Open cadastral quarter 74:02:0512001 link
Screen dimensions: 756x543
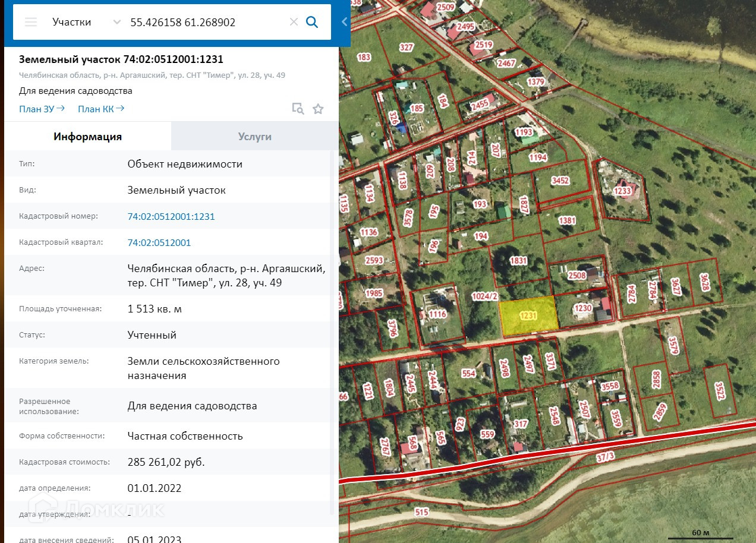pyautogui.click(x=159, y=242)
